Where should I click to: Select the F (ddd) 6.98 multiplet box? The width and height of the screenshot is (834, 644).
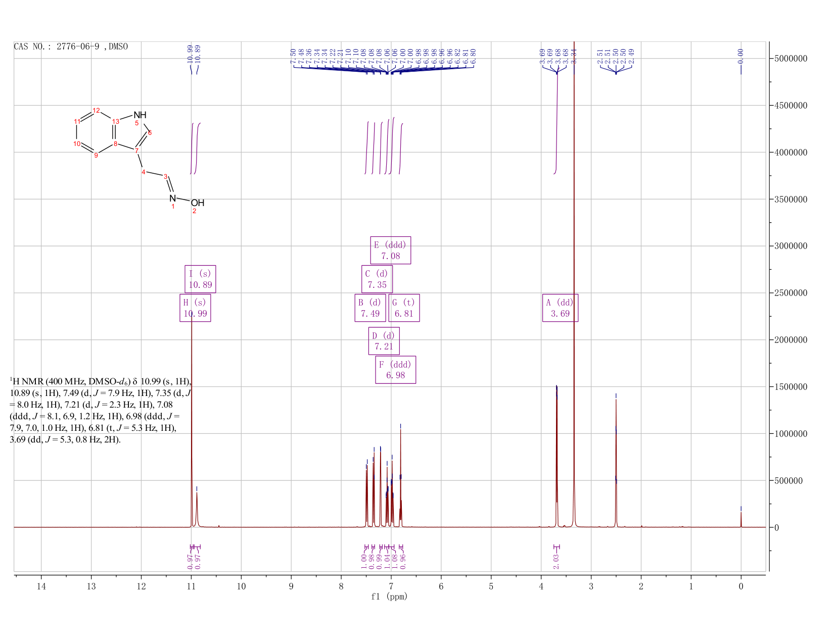[395, 370]
